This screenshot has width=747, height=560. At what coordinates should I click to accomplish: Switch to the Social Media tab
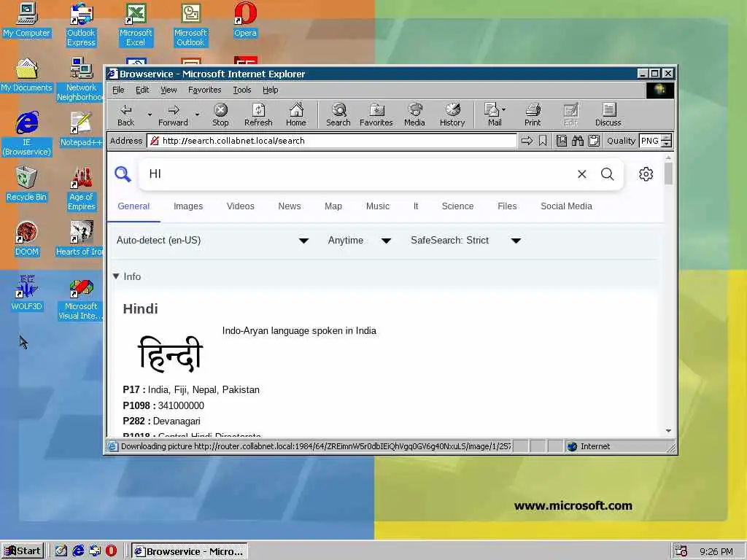click(566, 206)
